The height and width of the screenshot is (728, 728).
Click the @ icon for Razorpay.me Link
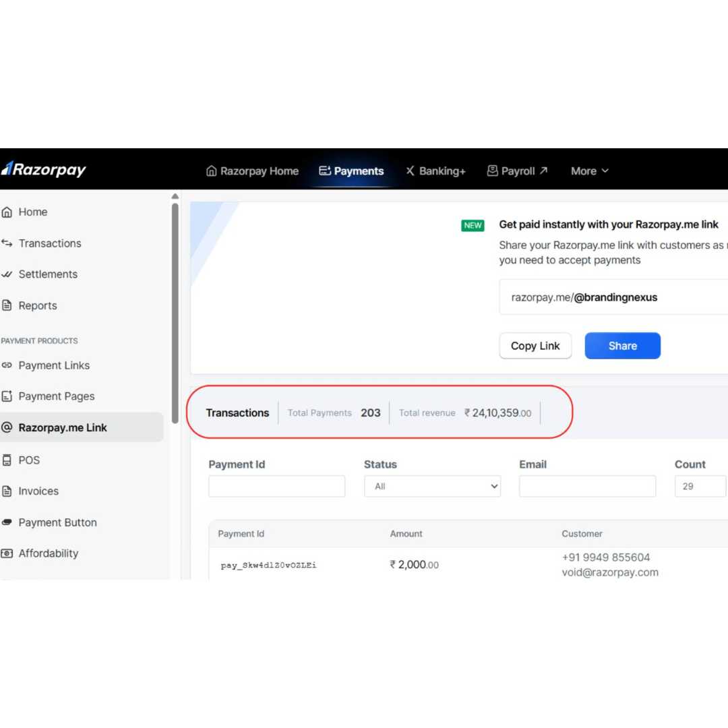pyautogui.click(x=7, y=427)
